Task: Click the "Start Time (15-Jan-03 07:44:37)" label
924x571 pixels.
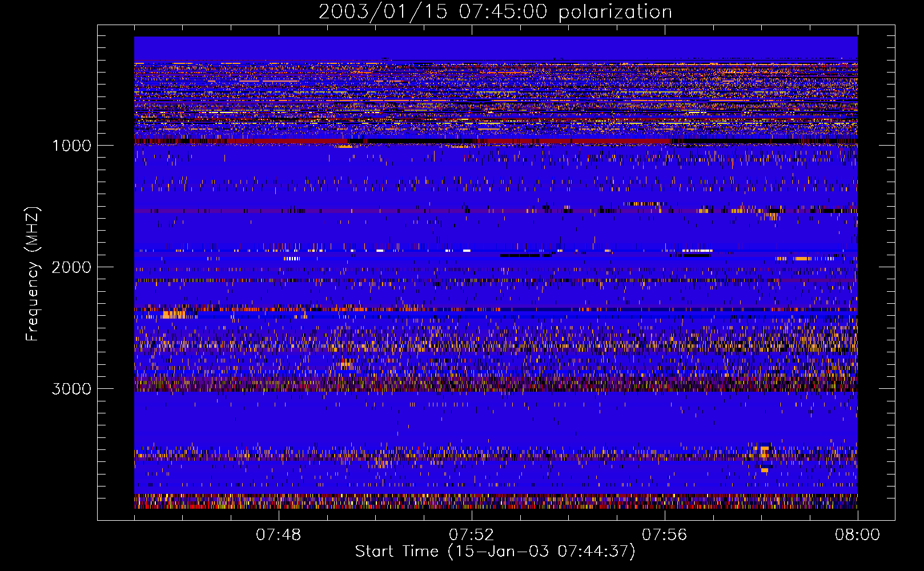Action: tap(495, 552)
